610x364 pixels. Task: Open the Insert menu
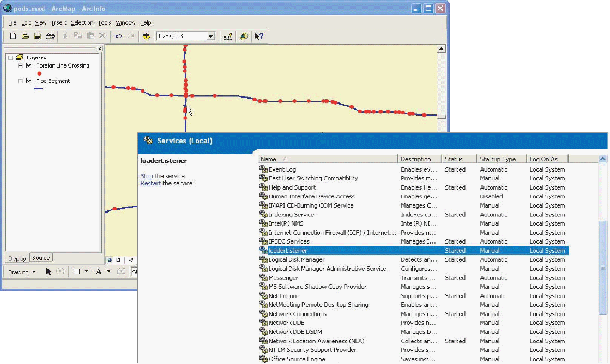tap(59, 22)
